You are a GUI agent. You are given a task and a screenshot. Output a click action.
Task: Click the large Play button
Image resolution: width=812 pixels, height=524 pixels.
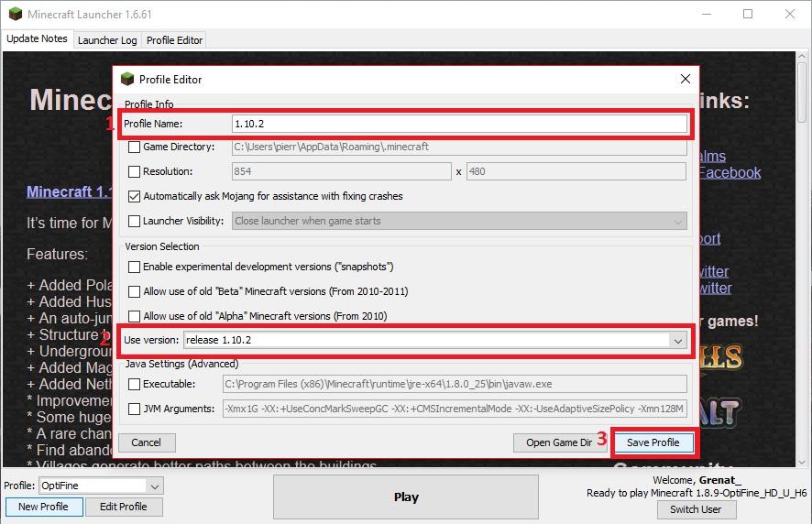pos(406,497)
